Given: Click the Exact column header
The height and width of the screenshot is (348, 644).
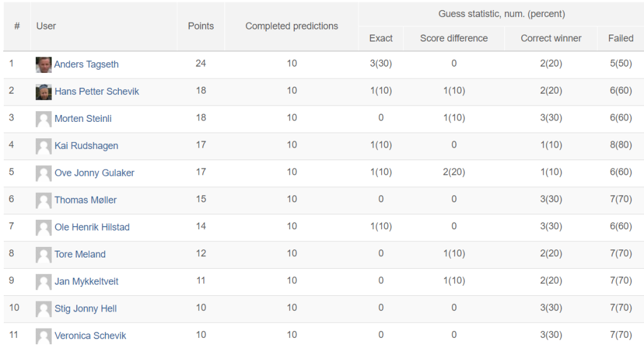Looking at the screenshot, I should tap(380, 38).
